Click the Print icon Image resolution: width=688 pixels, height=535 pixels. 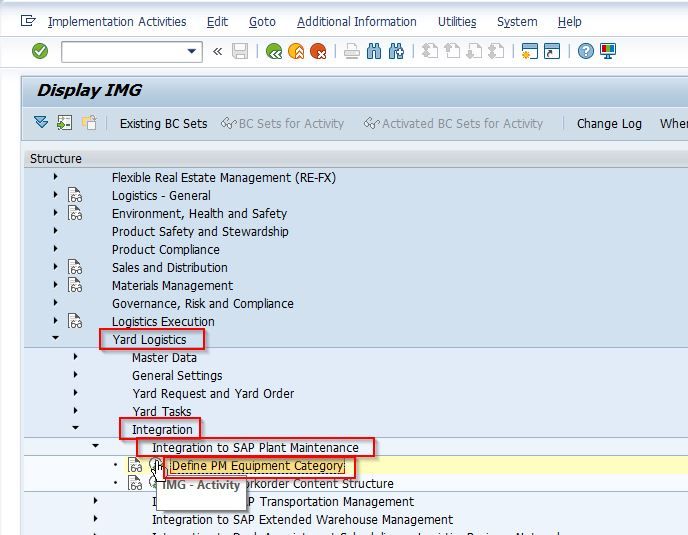[351, 51]
